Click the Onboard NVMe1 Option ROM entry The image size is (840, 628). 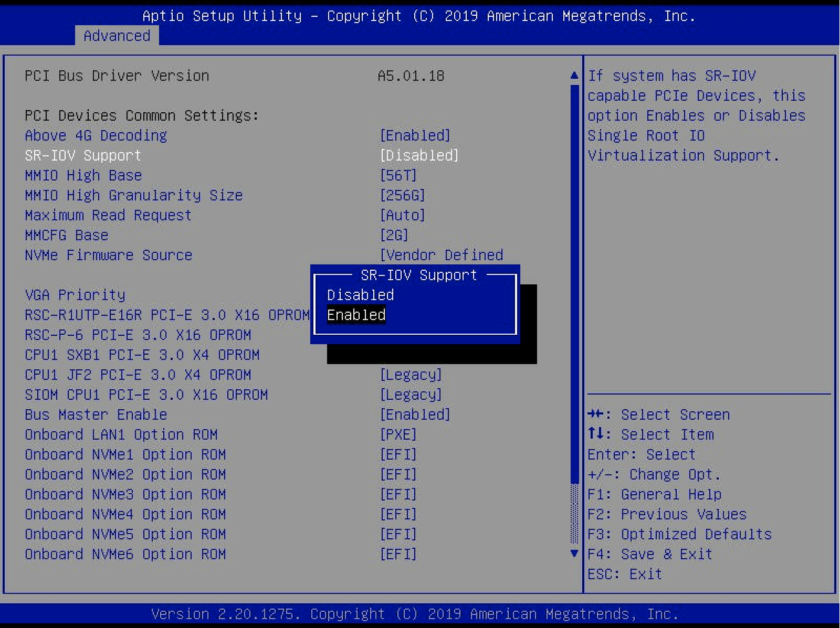[125, 454]
